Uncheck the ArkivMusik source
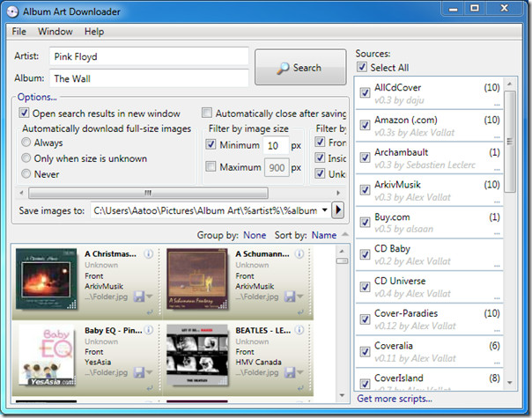This screenshot has width=532, height=418. pos(365,189)
